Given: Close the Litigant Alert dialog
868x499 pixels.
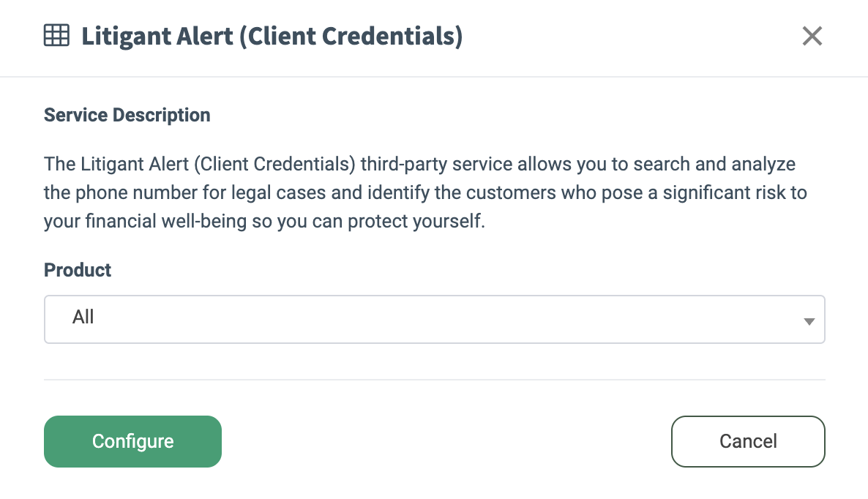Looking at the screenshot, I should (812, 36).
